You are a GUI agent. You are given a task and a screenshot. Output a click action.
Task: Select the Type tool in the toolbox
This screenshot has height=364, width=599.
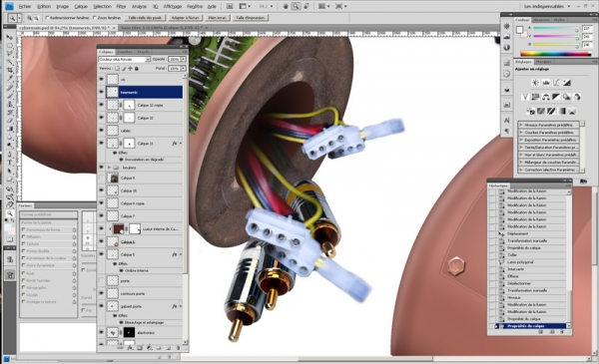(10, 163)
